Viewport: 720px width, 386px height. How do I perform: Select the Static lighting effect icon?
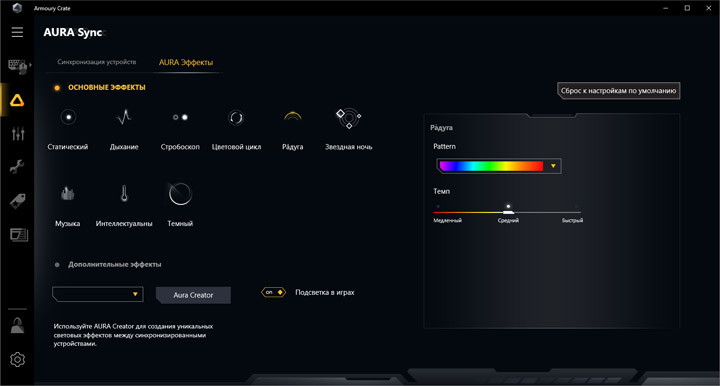click(x=68, y=117)
